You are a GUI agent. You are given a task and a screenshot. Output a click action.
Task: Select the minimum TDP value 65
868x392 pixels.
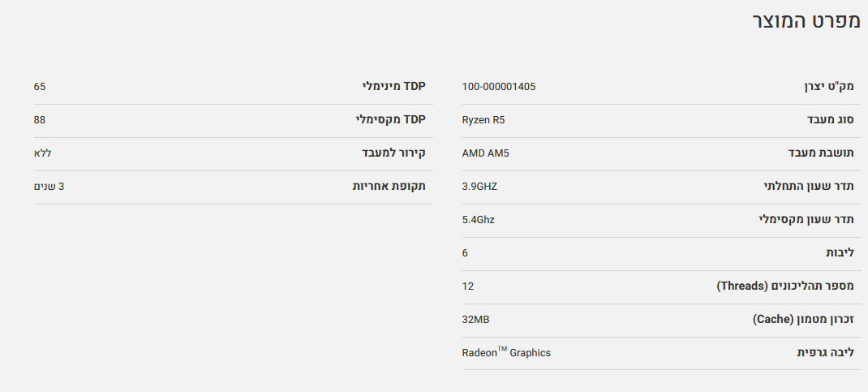[x=40, y=87]
